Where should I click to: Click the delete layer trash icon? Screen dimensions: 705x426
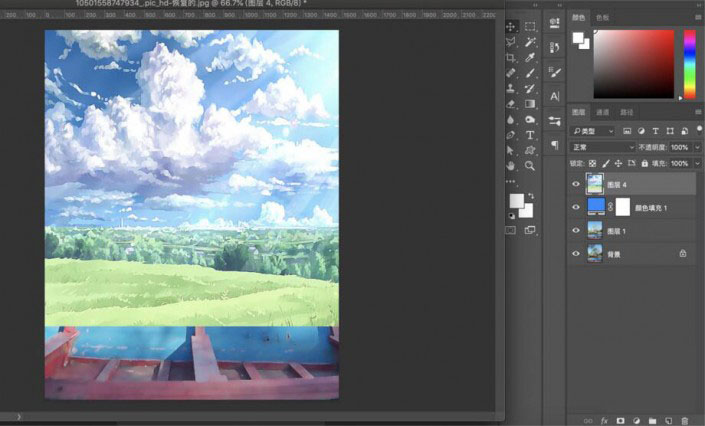click(684, 421)
